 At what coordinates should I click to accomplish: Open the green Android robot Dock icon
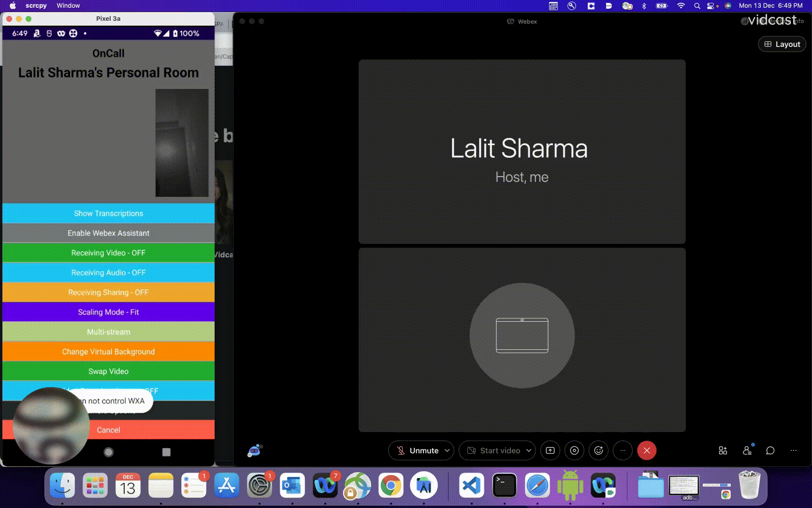coord(570,485)
